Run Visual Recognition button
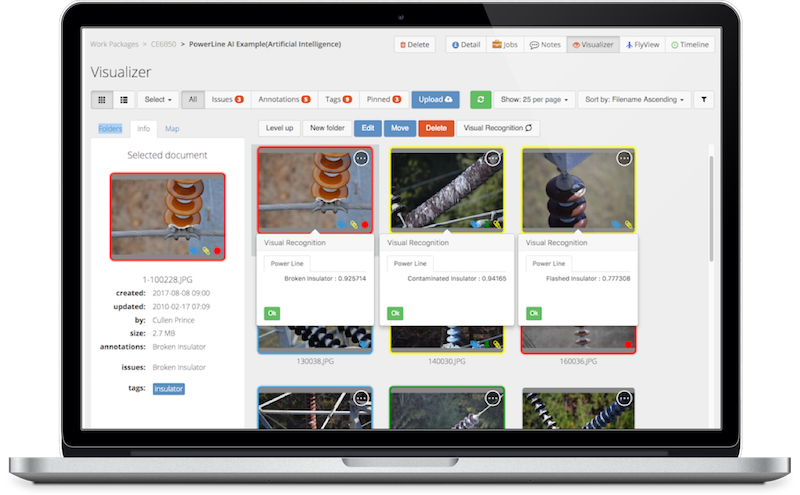The width and height of the screenshot is (800, 495). pyautogui.click(x=497, y=128)
